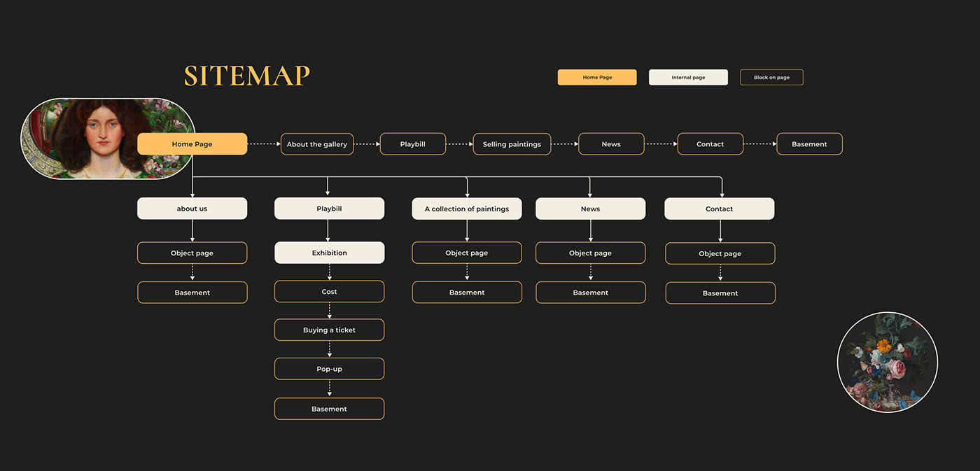
Task: Select the Pop-up block
Action: tap(329, 369)
